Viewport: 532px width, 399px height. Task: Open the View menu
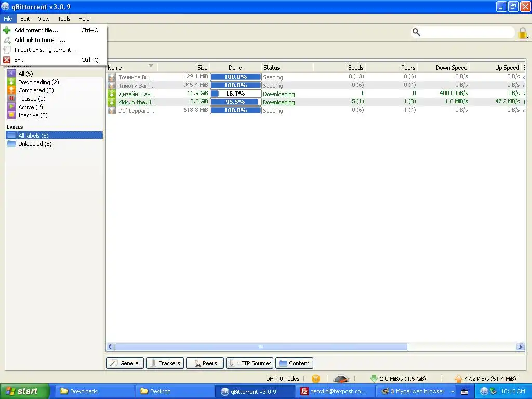44,19
